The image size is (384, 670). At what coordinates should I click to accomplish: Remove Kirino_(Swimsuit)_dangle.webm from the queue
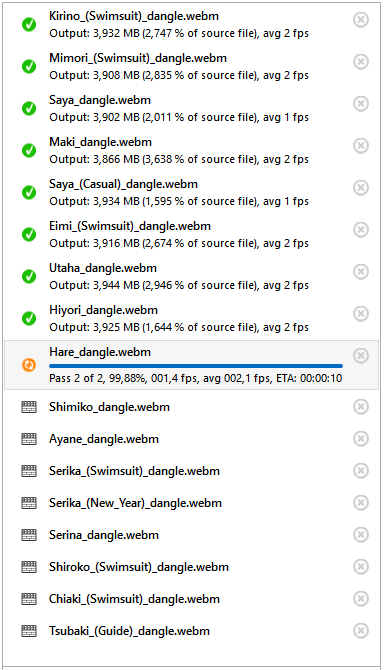(x=361, y=19)
